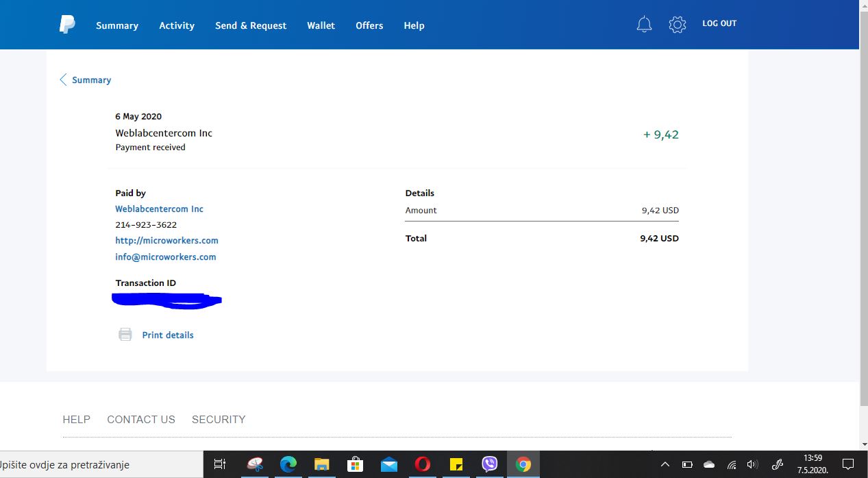Screen dimensions: 868x478
Task: Click the taskbar clock and date
Action: 813,464
